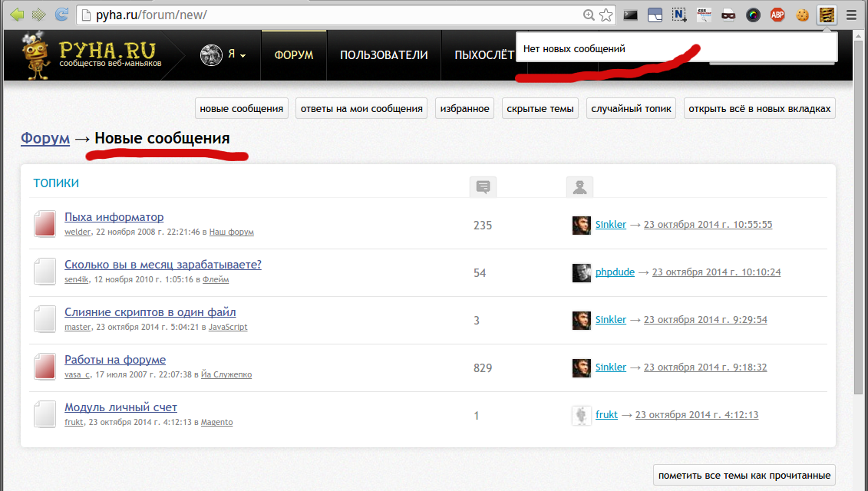The width and height of the screenshot is (868, 491).
Task: Switch to the ФОРУМ nav tab
Action: click(294, 55)
